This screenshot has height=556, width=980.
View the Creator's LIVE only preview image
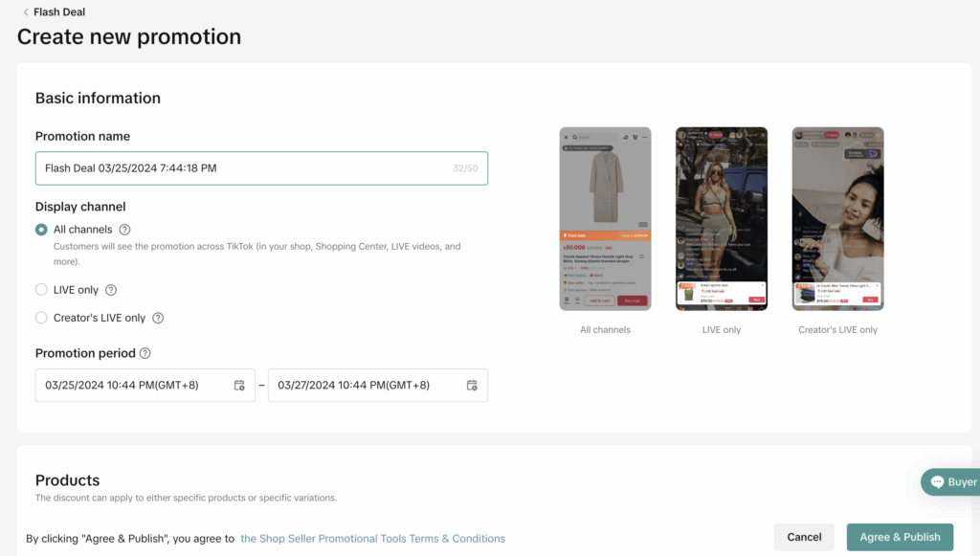837,218
